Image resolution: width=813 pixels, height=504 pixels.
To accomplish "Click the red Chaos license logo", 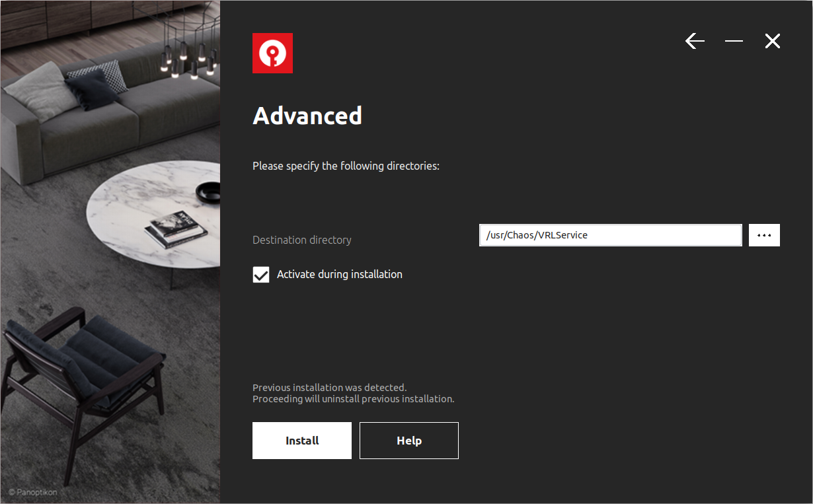I will [272, 53].
